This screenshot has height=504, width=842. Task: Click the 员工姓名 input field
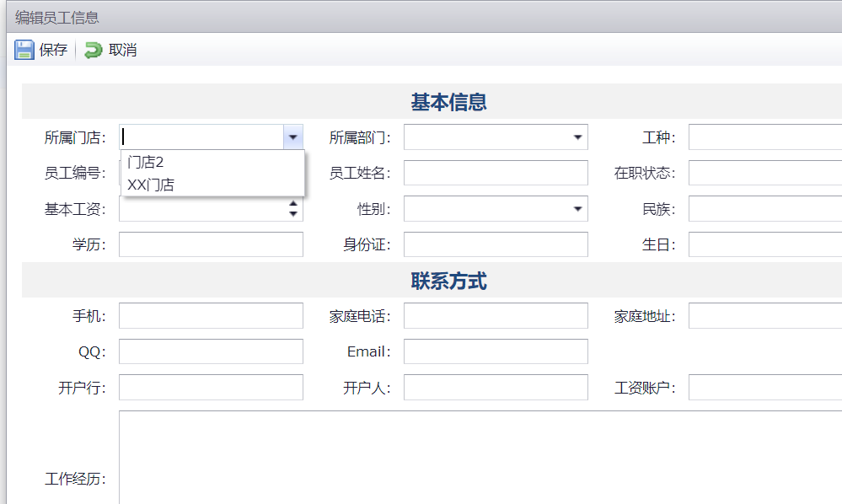click(496, 173)
